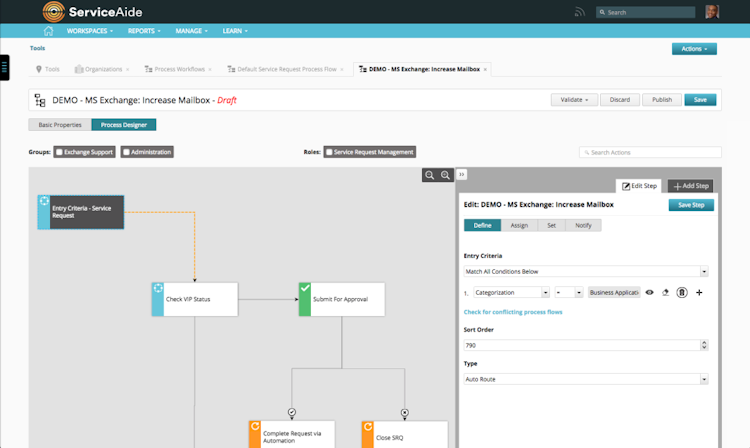This screenshot has height=448, width=750.
Task: Select the Close SRQ step
Action: (x=405, y=435)
